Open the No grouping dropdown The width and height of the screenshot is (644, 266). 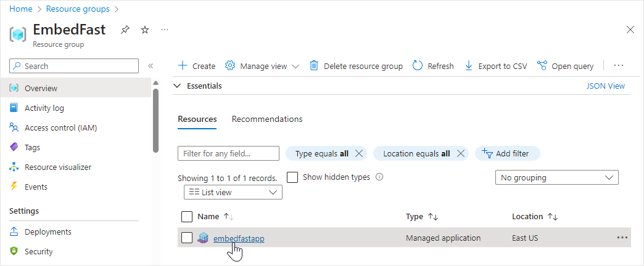pos(556,177)
